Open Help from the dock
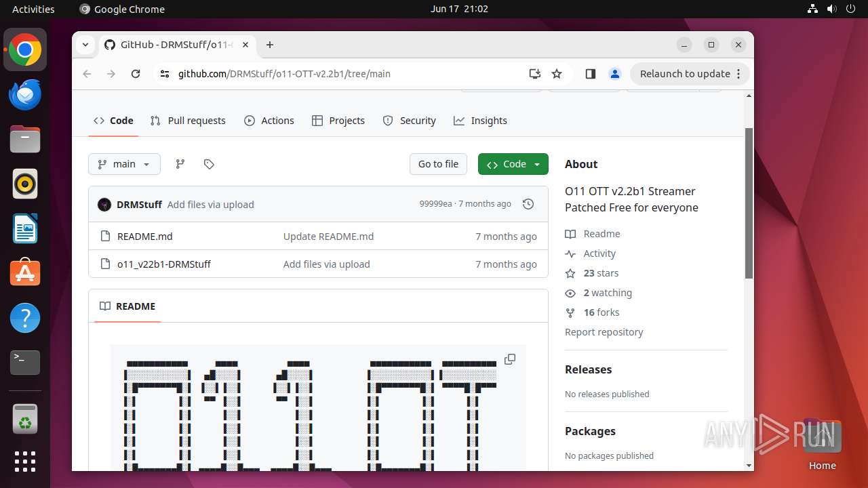868x488 pixels. tap(25, 318)
